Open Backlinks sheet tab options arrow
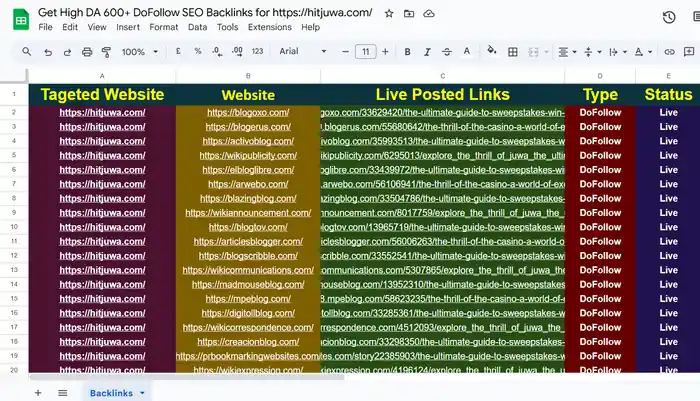 point(142,393)
